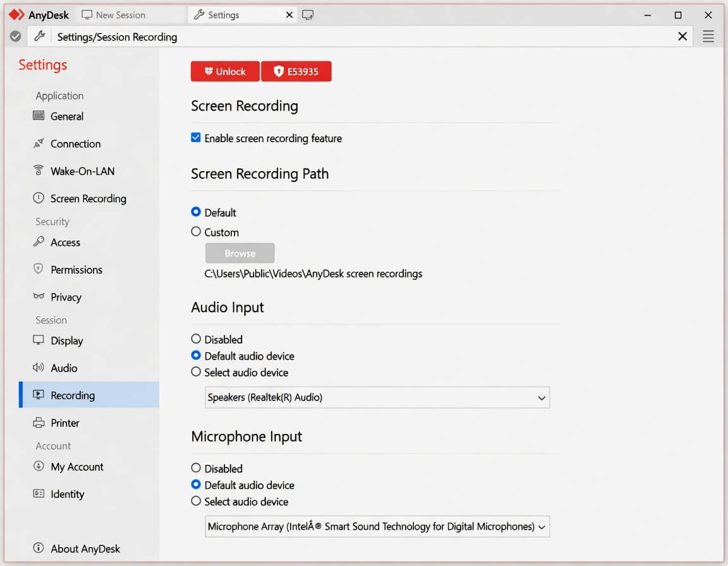Select Default recording path radio

tap(196, 212)
